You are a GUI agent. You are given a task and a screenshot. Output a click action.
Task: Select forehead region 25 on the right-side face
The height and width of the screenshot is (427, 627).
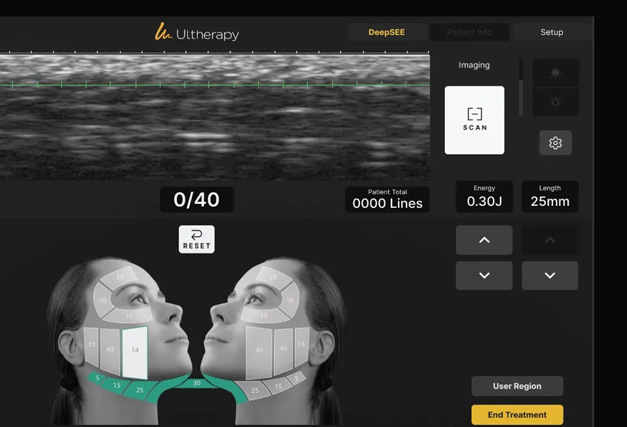click(x=274, y=277)
